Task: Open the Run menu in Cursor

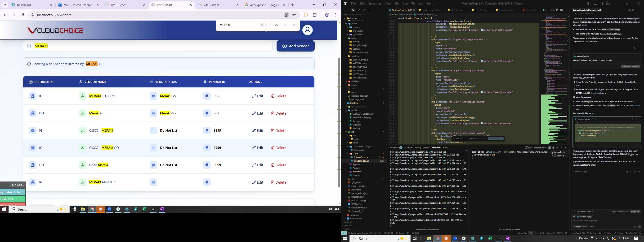Action: click(x=405, y=4)
